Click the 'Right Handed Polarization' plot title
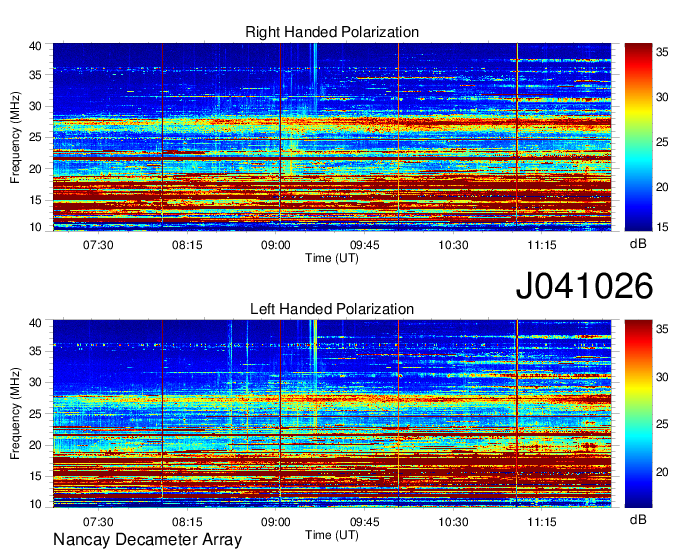The width and height of the screenshot is (680, 552). tap(332, 32)
